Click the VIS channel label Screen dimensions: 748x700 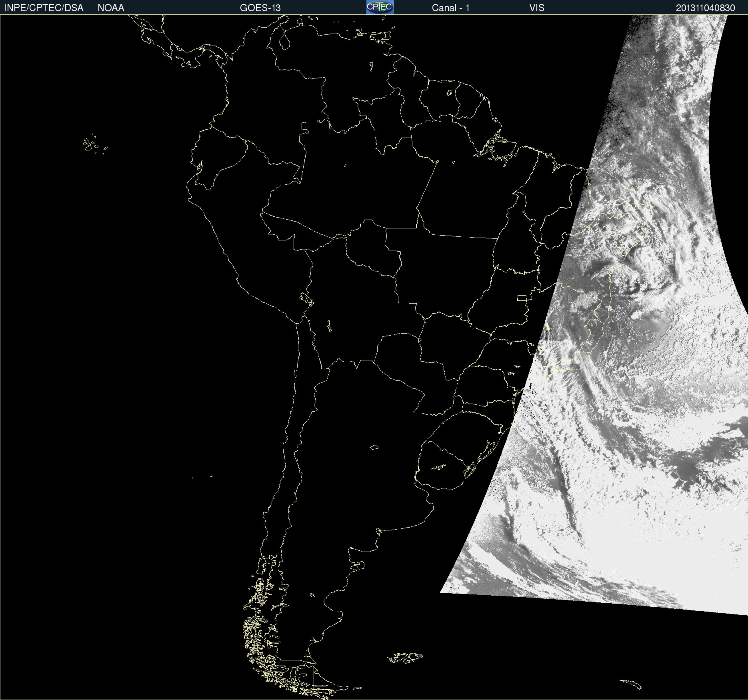537,8
